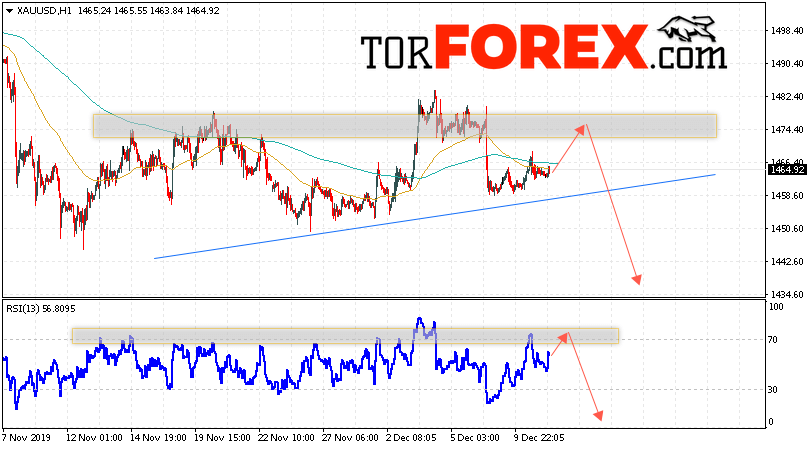811x449 pixels.
Task: Click the 1442.60 price axis label
Action: [x=787, y=262]
